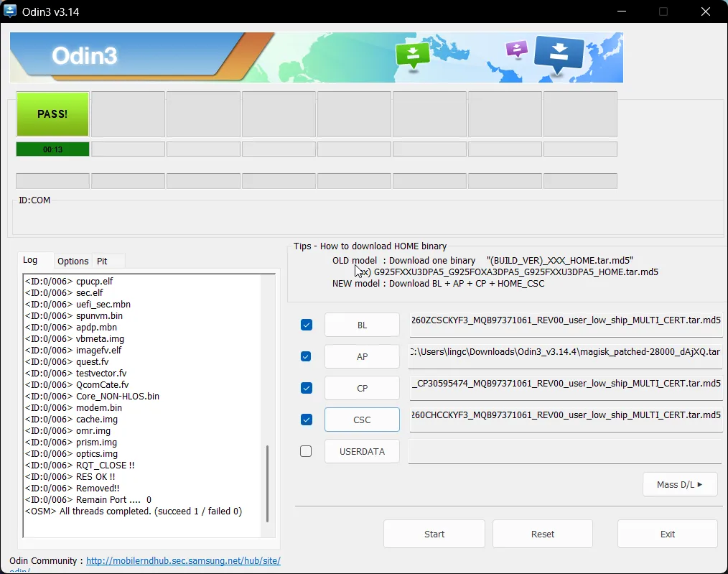The width and height of the screenshot is (728, 574).
Task: Uncheck the AP checkbox
Action: [x=307, y=356]
